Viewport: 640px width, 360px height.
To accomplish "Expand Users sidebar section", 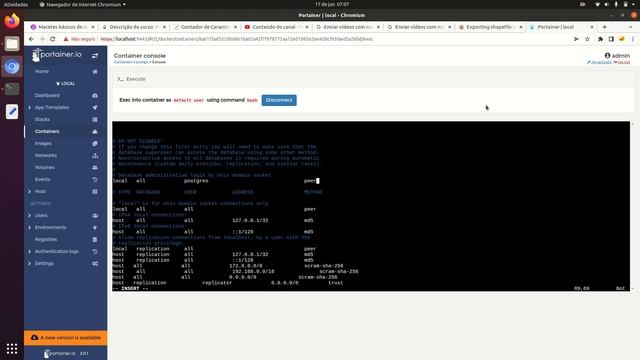I will click(29, 216).
